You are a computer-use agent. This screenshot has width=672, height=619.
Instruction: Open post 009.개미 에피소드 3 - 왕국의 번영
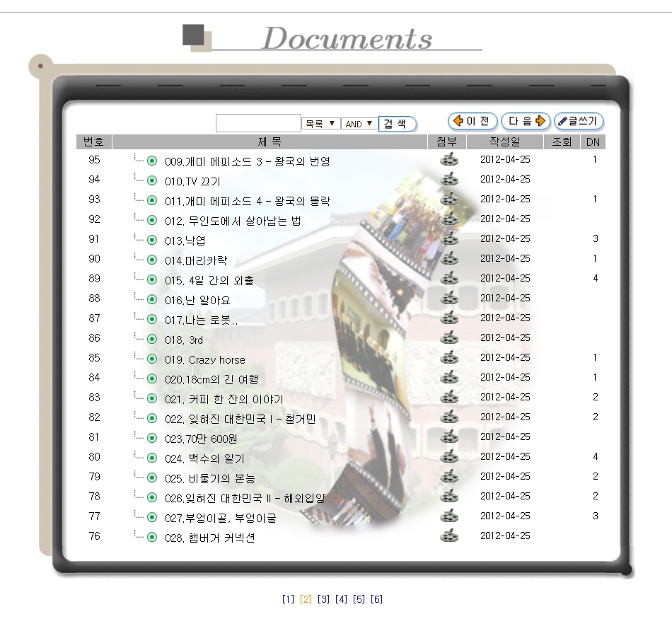[248, 161]
